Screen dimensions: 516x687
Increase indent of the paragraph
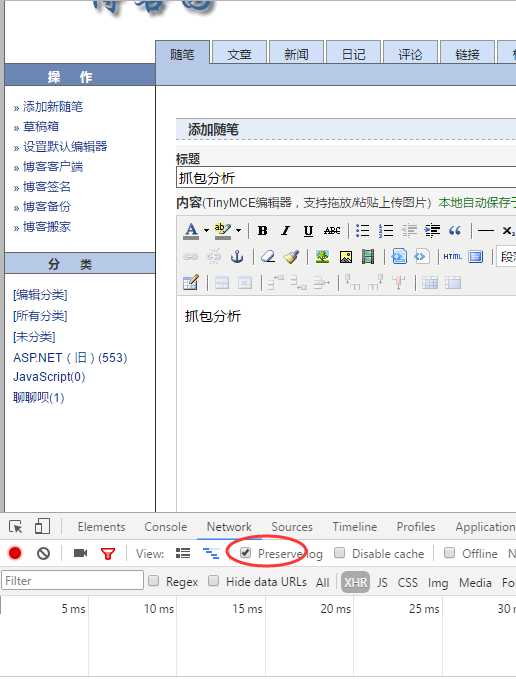(x=432, y=231)
